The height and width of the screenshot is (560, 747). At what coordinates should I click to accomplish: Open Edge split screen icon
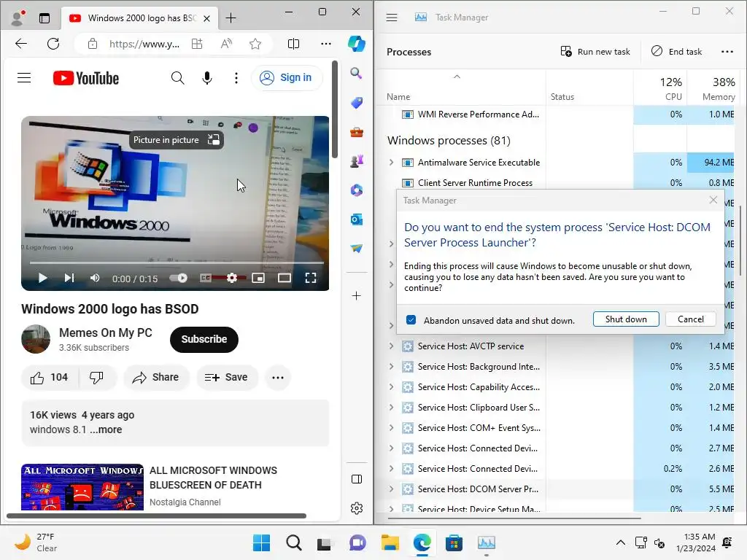pos(293,44)
